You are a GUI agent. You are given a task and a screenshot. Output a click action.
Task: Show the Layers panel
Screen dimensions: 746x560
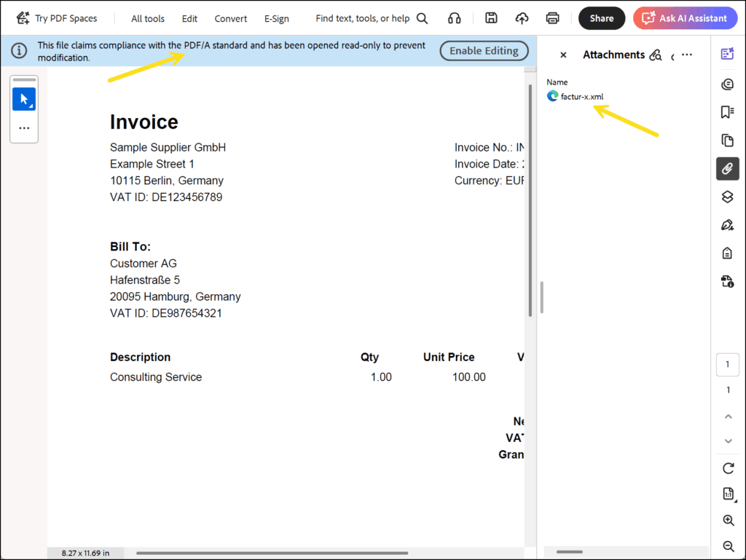pos(727,197)
